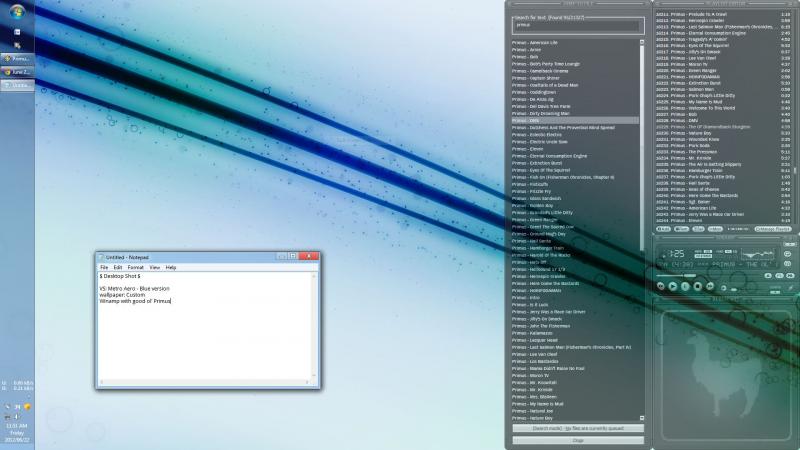The width and height of the screenshot is (800, 450).
Task: Open Notepad Edit menu
Action: coord(118,267)
